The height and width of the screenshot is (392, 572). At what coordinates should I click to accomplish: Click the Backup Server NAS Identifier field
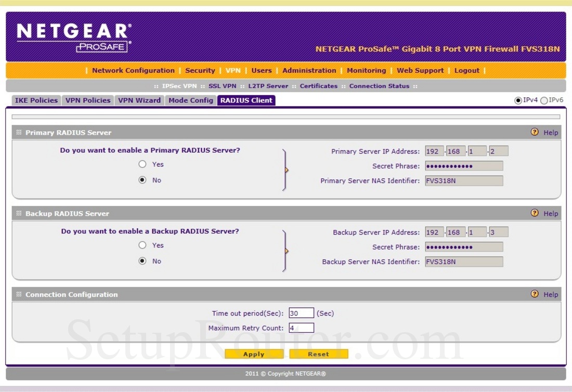coord(464,262)
